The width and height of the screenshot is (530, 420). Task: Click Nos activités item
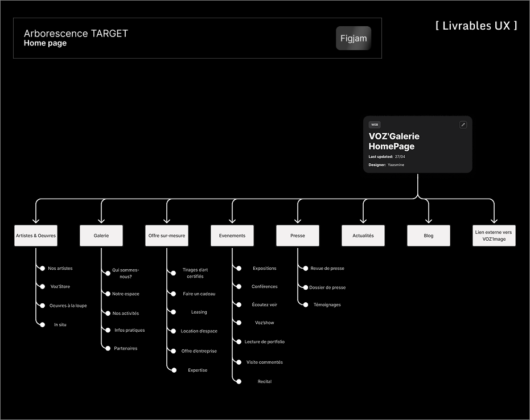[126, 313]
